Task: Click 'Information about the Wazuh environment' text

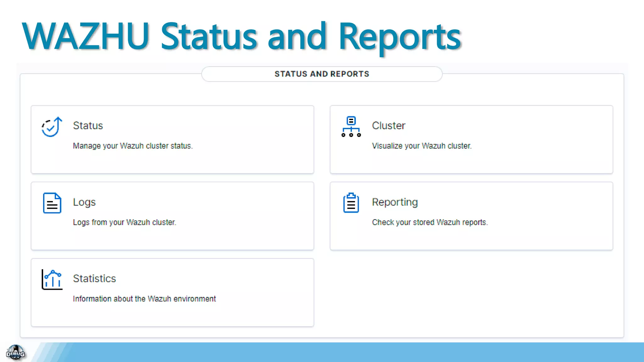Action: [144, 299]
